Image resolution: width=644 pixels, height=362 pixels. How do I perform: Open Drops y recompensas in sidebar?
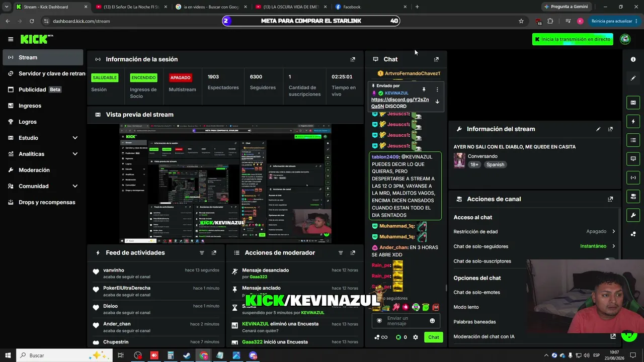pyautogui.click(x=43, y=202)
